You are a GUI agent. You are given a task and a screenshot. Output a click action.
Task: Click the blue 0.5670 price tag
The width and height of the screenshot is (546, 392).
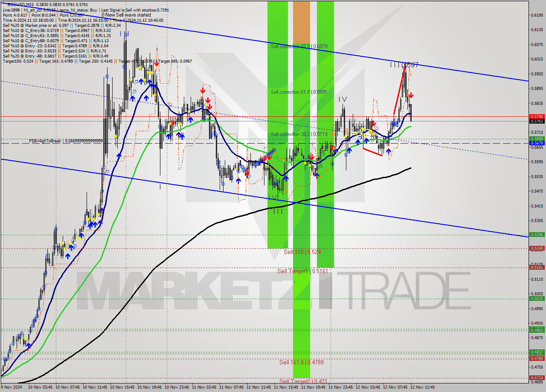pyautogui.click(x=536, y=143)
